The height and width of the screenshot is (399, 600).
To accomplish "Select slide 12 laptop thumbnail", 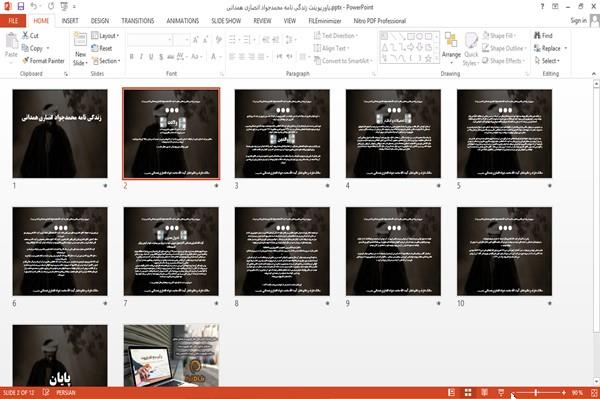I will (x=171, y=355).
